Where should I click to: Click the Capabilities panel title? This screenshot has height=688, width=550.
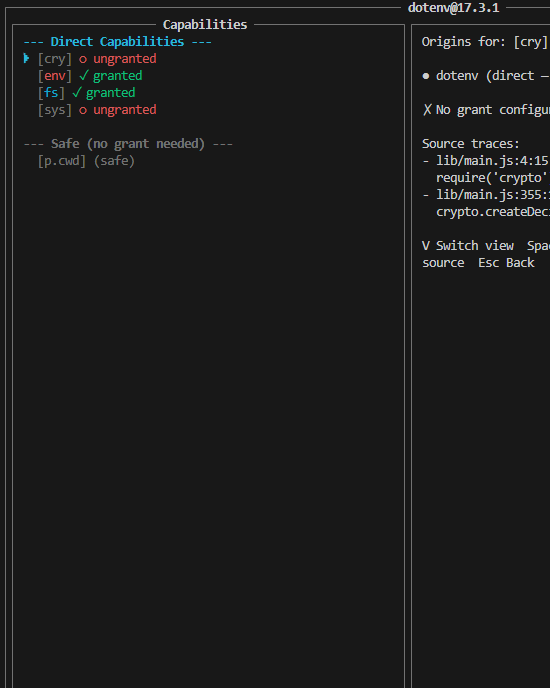(x=205, y=25)
